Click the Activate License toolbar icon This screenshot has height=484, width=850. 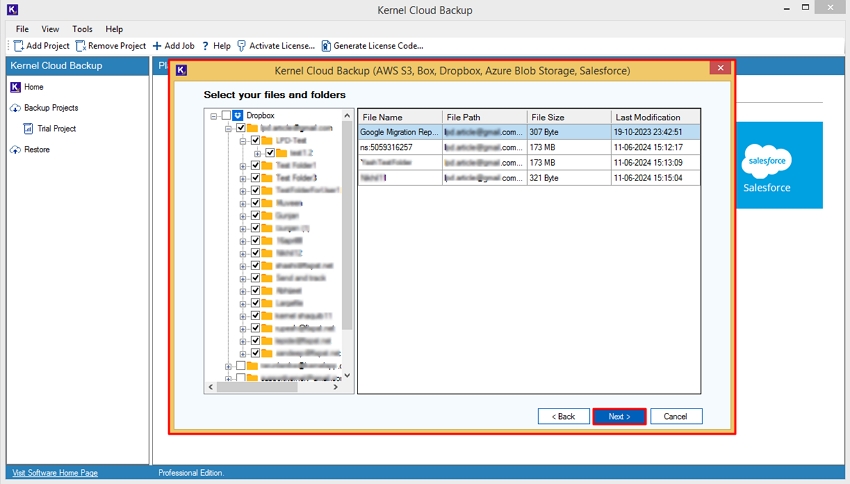241,46
